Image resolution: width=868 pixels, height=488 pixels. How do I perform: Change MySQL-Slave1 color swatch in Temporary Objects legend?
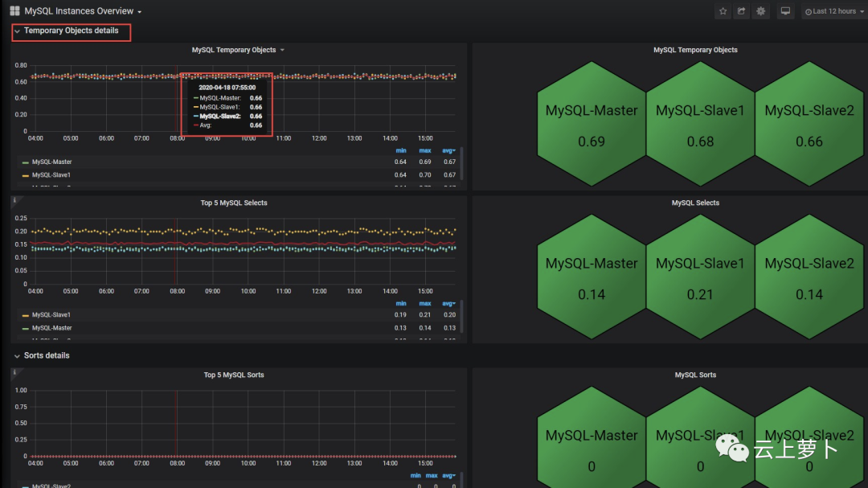(26, 175)
